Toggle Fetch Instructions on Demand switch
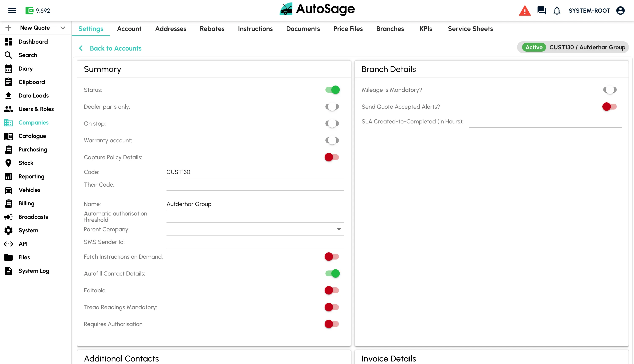The height and width of the screenshot is (364, 634). pyautogui.click(x=332, y=257)
